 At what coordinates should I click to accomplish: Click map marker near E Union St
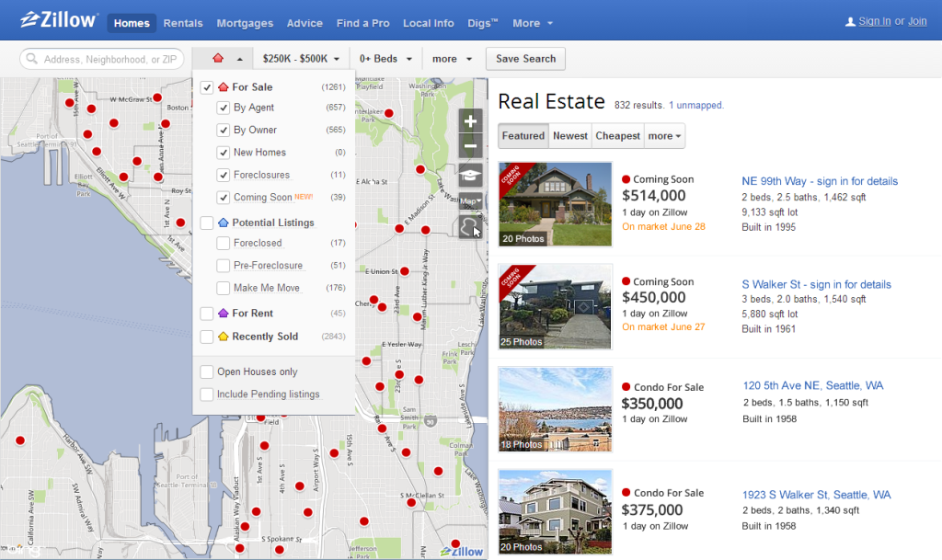click(405, 271)
